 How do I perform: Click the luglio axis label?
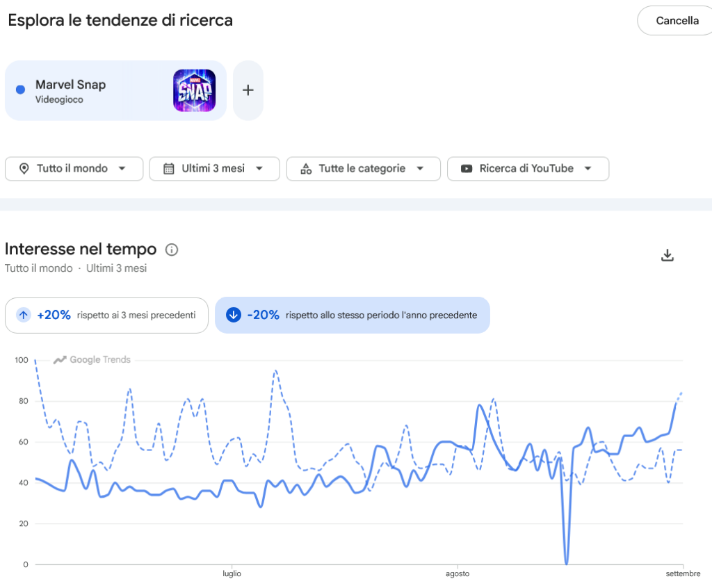232,573
